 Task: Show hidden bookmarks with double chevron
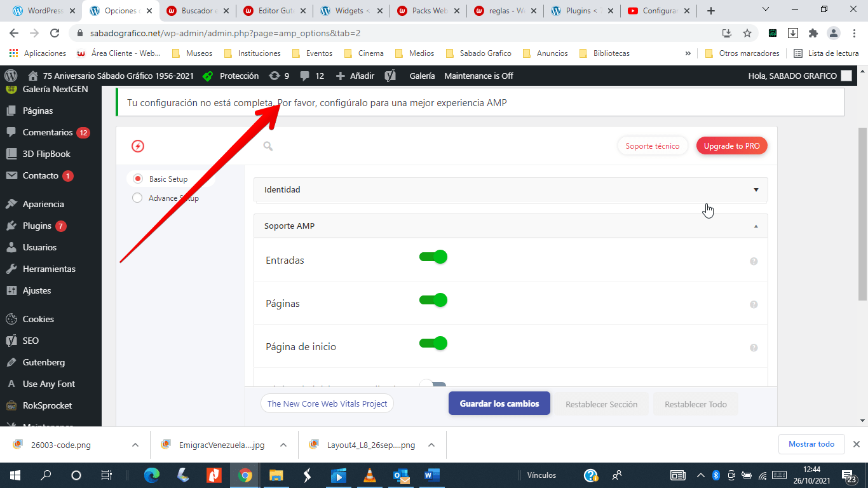pyautogui.click(x=688, y=53)
